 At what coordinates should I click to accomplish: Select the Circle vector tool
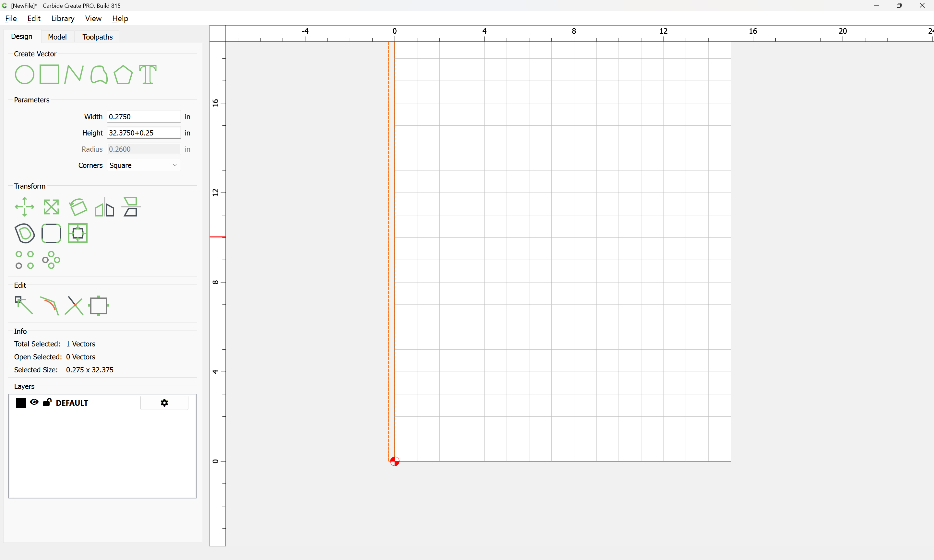(x=25, y=74)
